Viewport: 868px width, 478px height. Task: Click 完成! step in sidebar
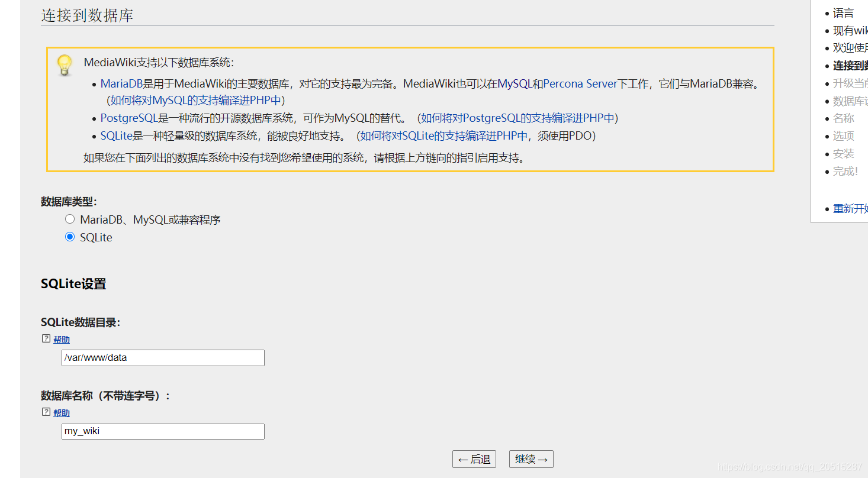[845, 172]
